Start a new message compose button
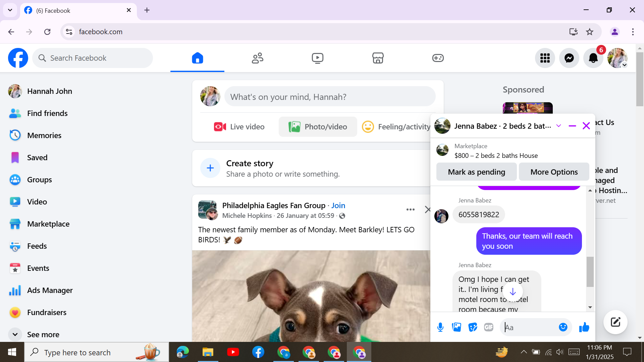The height and width of the screenshot is (362, 644). (615, 322)
